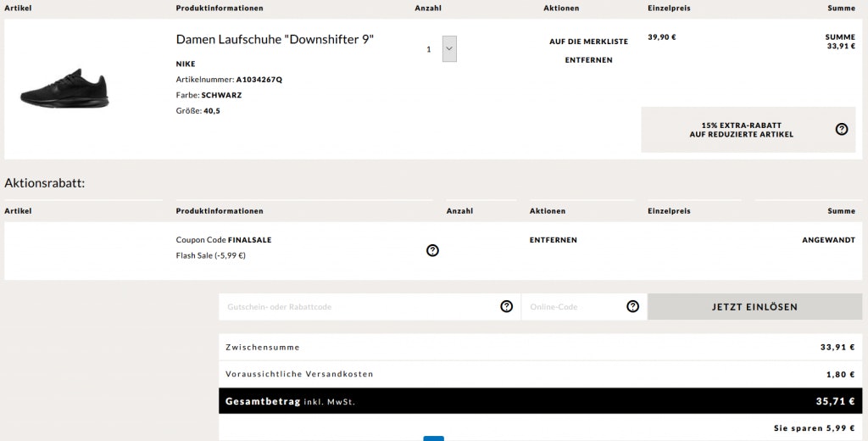Viewport: 868px width, 441px height.
Task: Click help icon in Online-Code field
Action: [632, 306]
